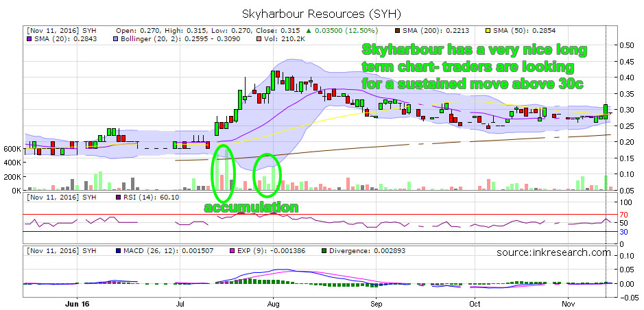
Task: Click the pink Vol legend swatch
Action: point(260,38)
